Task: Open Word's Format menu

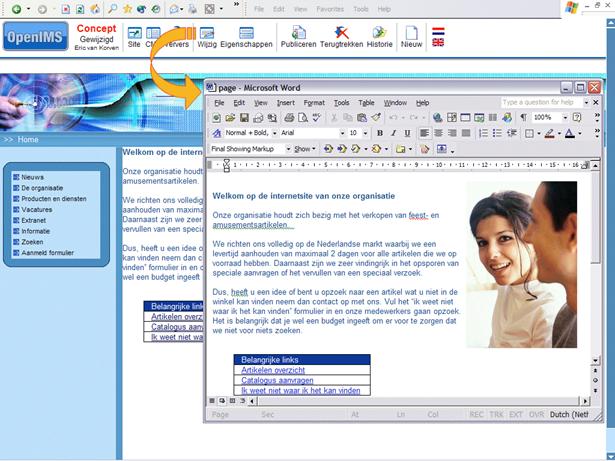Action: click(314, 103)
